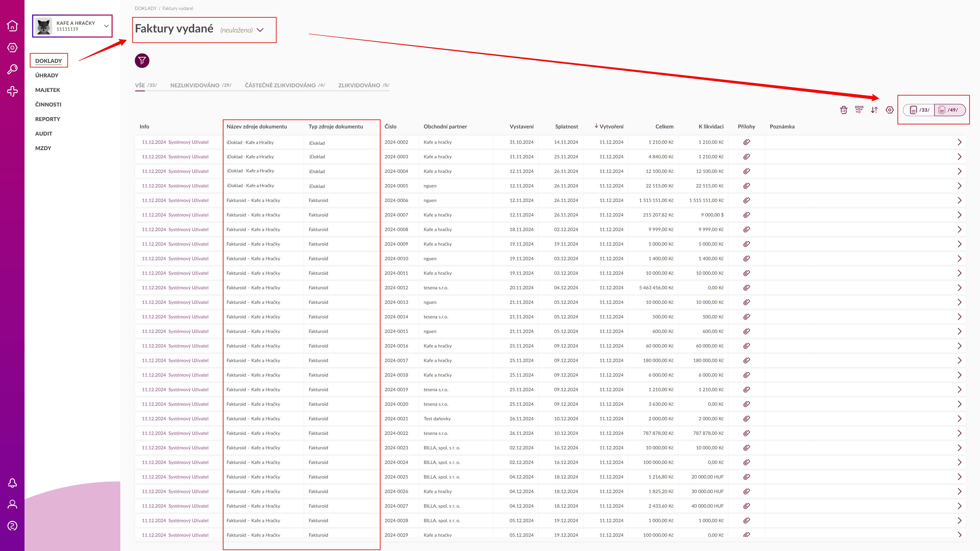Expand the Kafe a Hračky company dropdown
This screenshot has height=551, width=980.
(106, 26)
